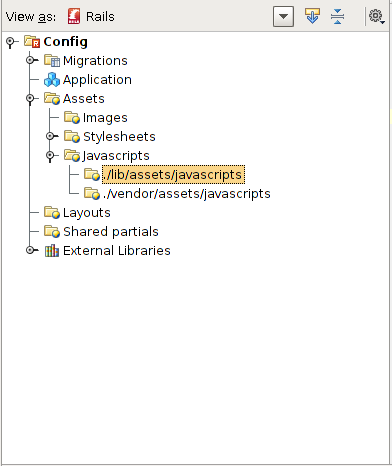The image size is (392, 466).
Task: Click the Layouts folder icon
Action: (x=52, y=213)
